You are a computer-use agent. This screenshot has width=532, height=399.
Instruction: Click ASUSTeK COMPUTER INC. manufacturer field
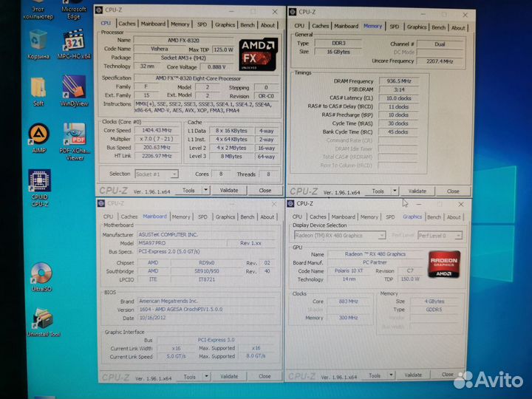click(207, 235)
